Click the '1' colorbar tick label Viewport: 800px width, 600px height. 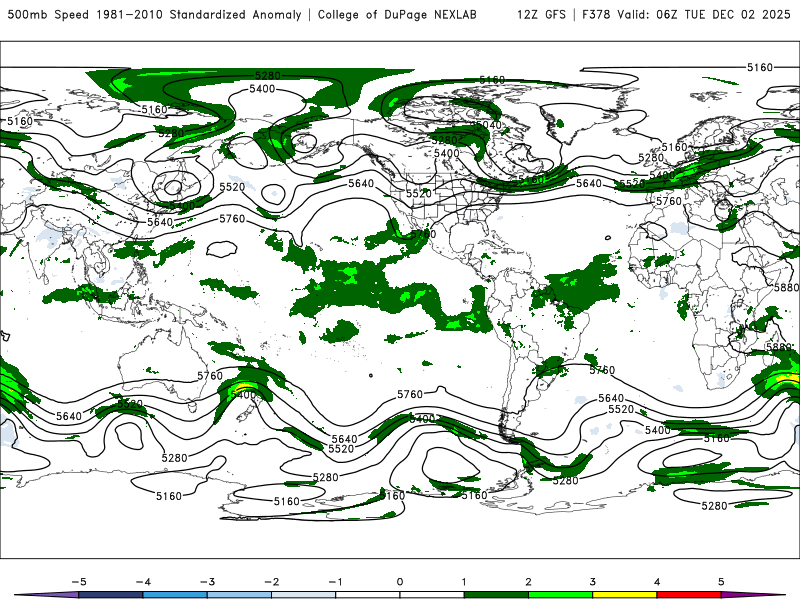tap(464, 582)
